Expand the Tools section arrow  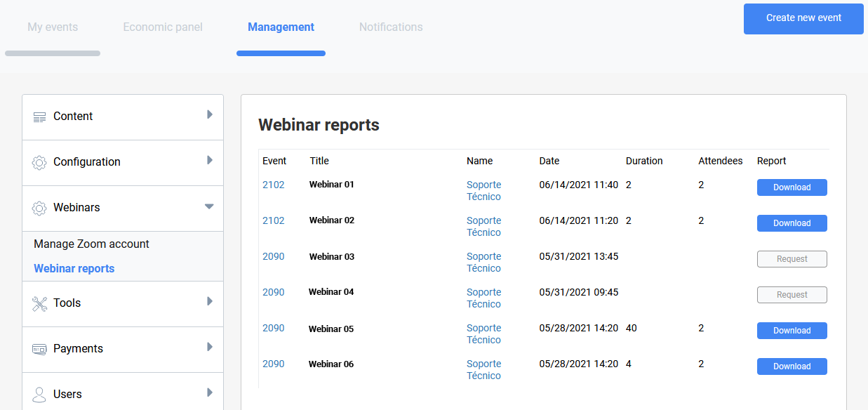(x=209, y=301)
